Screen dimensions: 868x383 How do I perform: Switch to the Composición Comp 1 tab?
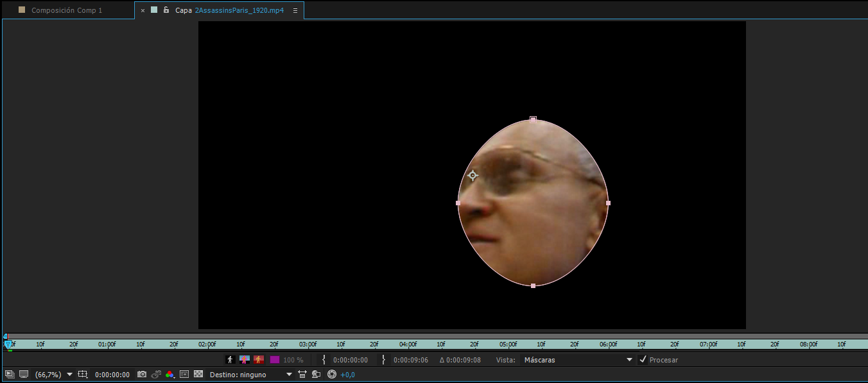pos(66,10)
